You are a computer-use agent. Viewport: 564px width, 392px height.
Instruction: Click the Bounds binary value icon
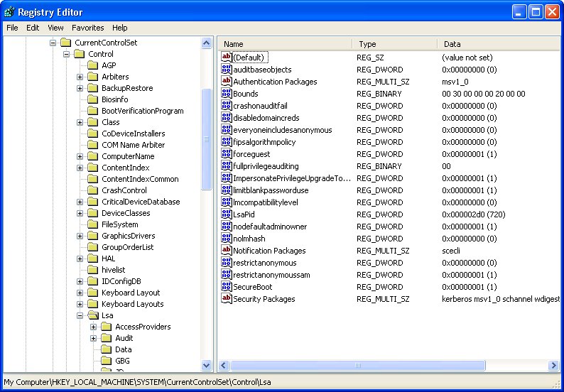tap(227, 94)
